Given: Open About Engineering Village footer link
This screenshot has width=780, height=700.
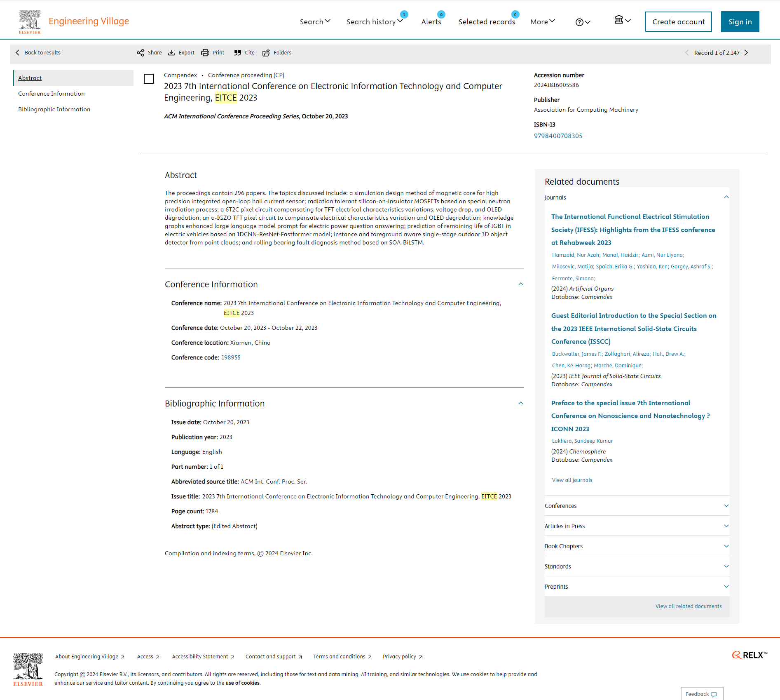Looking at the screenshot, I should (x=90, y=657).
